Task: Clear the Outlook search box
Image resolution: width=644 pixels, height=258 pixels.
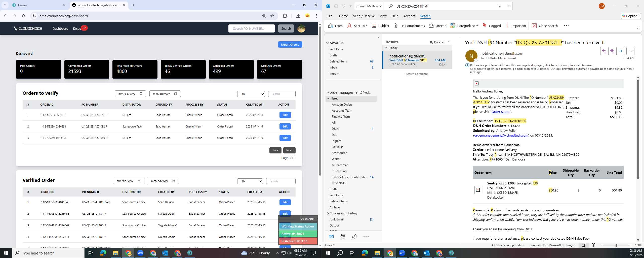Action: [x=508, y=6]
